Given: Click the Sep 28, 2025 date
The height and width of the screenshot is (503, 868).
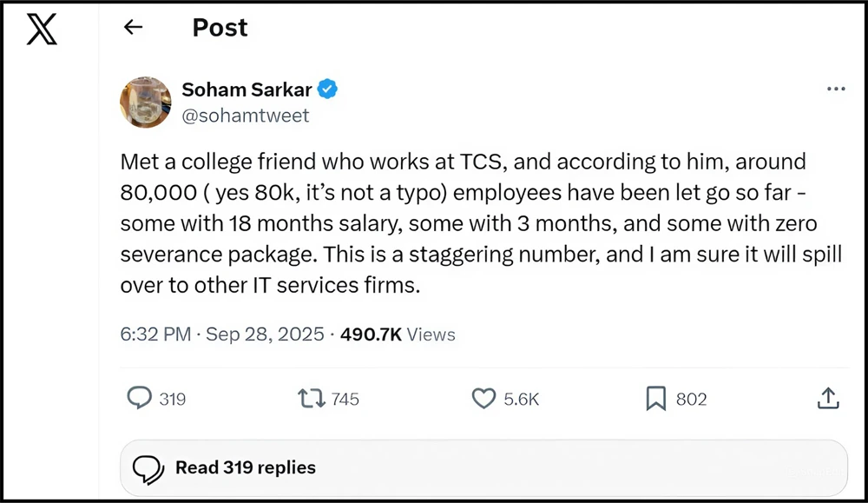Looking at the screenshot, I should 265,334.
